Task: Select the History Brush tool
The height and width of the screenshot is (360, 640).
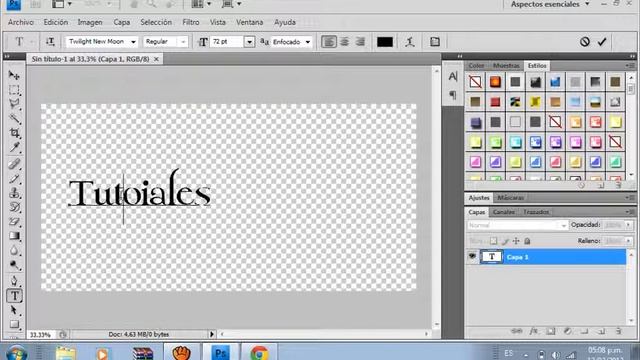Action: pyautogui.click(x=14, y=207)
